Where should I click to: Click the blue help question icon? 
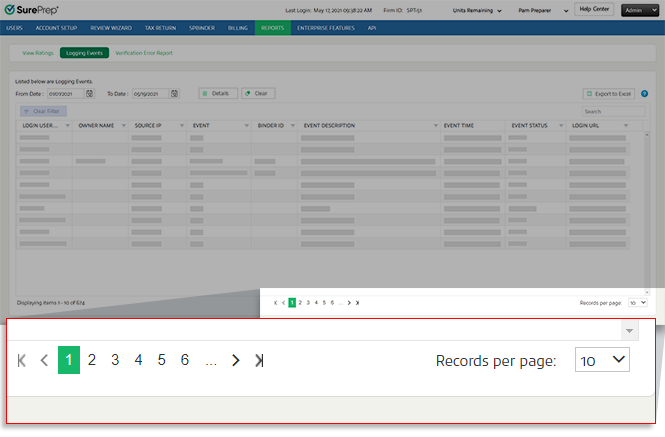pyautogui.click(x=645, y=93)
